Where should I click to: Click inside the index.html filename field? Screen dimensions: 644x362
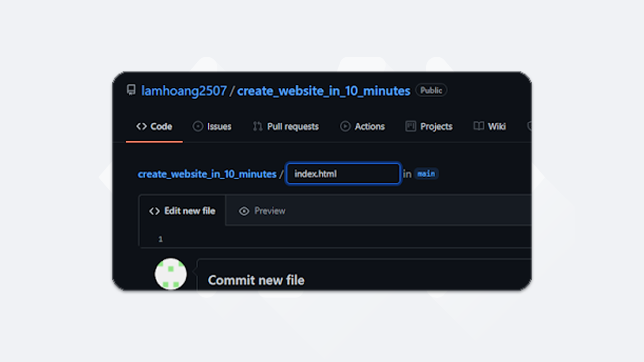pos(343,173)
